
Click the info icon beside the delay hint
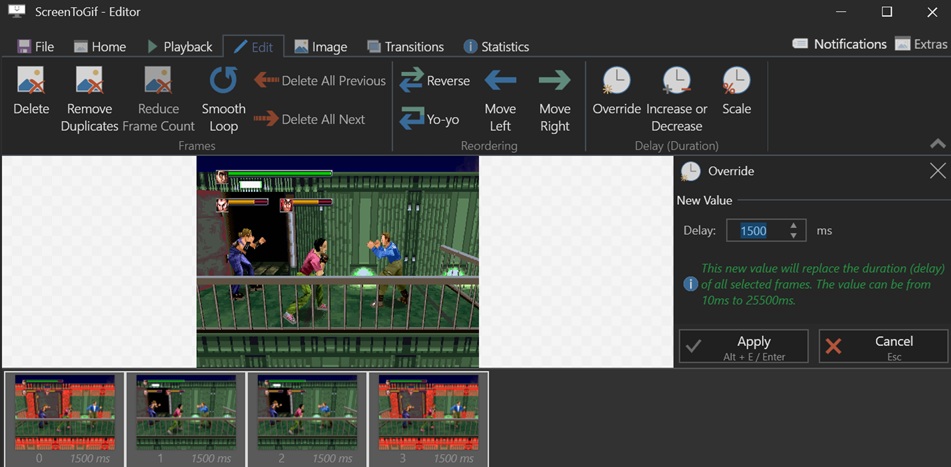[x=690, y=284]
